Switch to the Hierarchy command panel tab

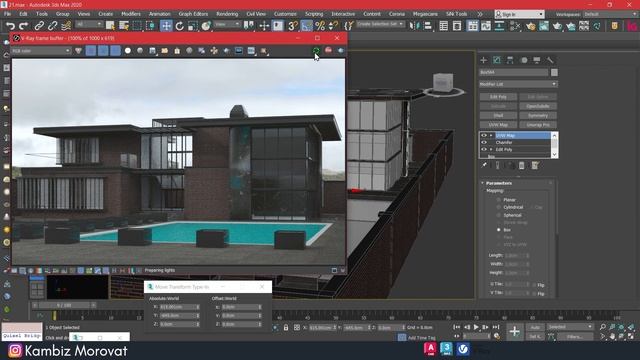click(x=510, y=60)
